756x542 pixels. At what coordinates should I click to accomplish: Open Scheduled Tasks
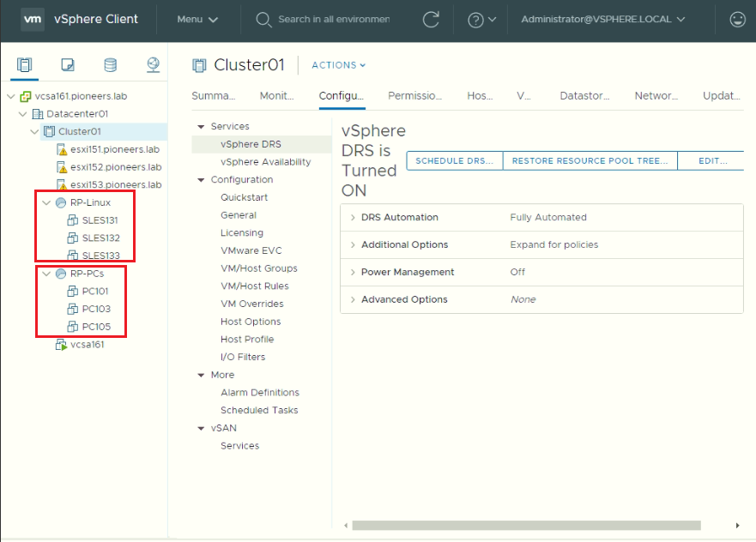point(259,411)
